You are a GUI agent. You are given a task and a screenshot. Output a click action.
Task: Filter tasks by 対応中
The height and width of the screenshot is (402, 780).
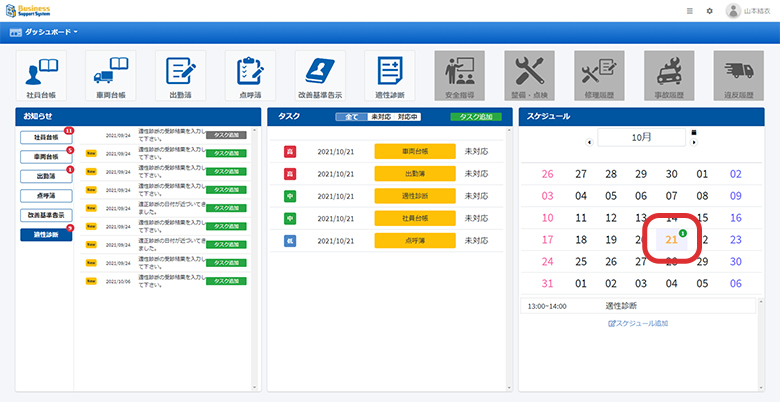click(x=408, y=117)
